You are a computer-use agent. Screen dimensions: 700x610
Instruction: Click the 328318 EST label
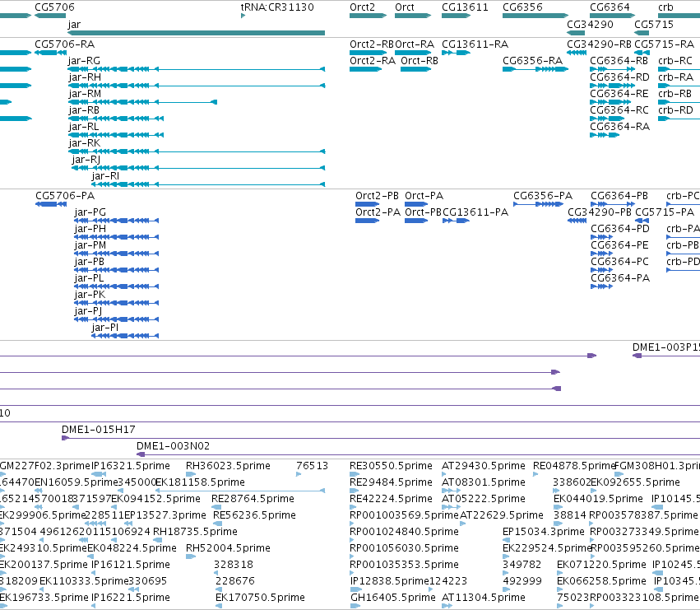coord(234,565)
